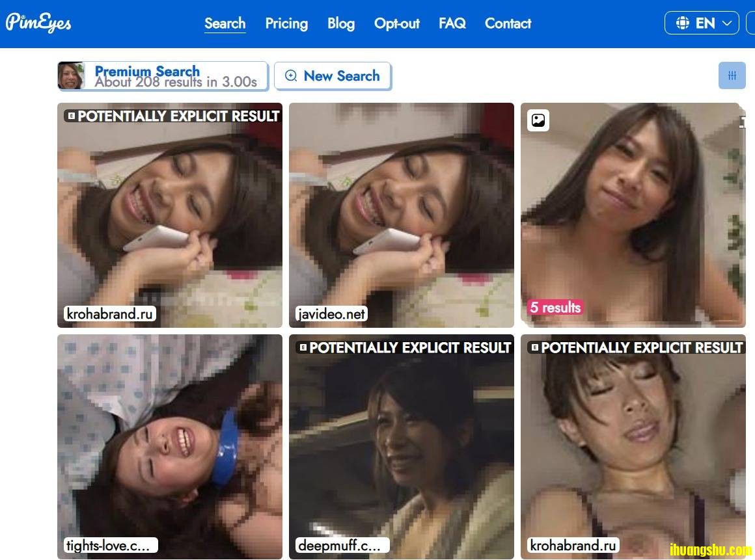The height and width of the screenshot is (560, 755).
Task: Click the javideo.net source label
Action: point(331,313)
